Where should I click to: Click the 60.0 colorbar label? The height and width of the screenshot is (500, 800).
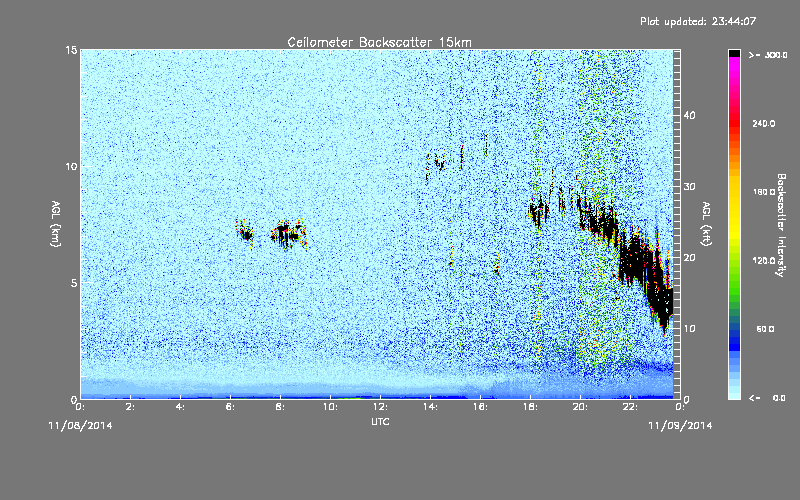(x=765, y=329)
